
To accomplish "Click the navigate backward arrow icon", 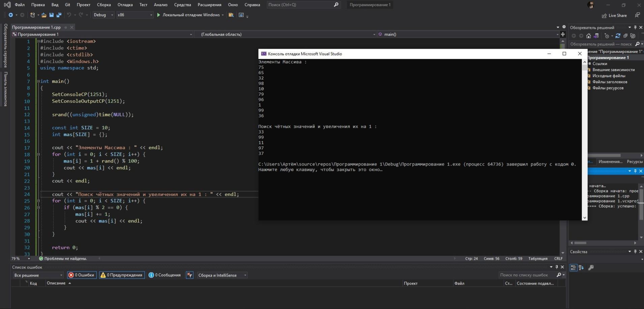I will pos(11,15).
